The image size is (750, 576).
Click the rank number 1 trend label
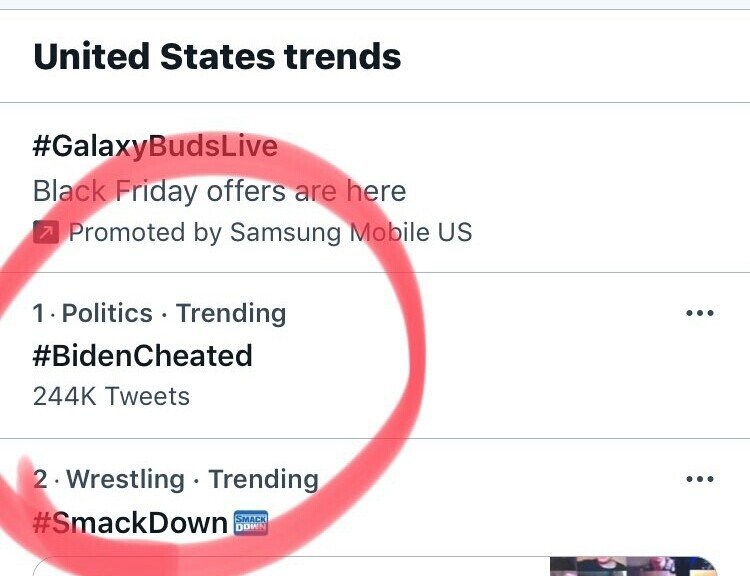coord(38,314)
